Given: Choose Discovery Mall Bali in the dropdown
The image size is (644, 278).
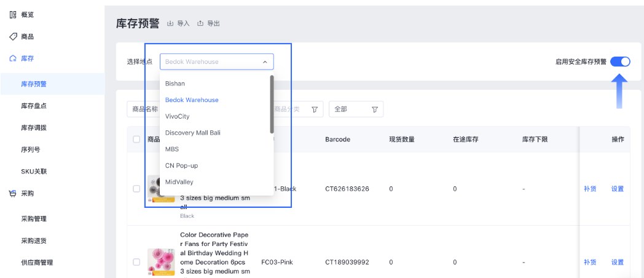Looking at the screenshot, I should 192,133.
